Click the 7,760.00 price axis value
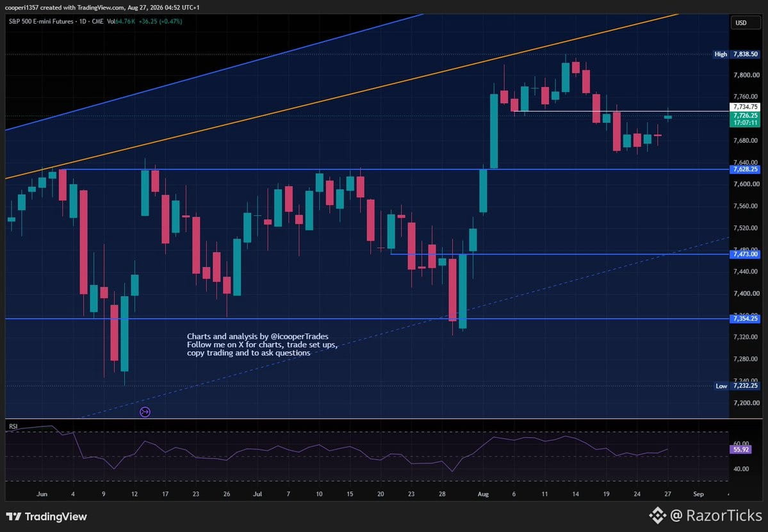 [746, 97]
